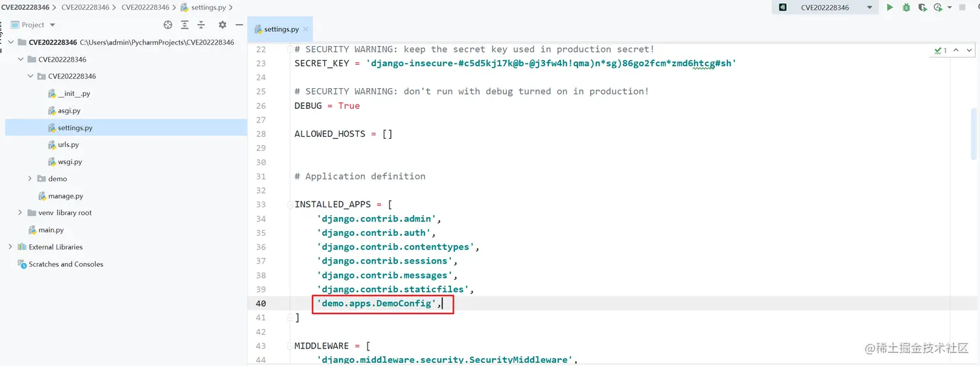The height and width of the screenshot is (366, 980).
Task: Open the CVE202228346 run configuration dropdown
Action: [870, 8]
